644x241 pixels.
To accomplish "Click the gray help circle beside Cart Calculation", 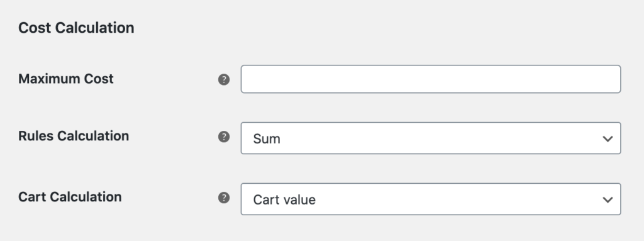I will 224,198.
